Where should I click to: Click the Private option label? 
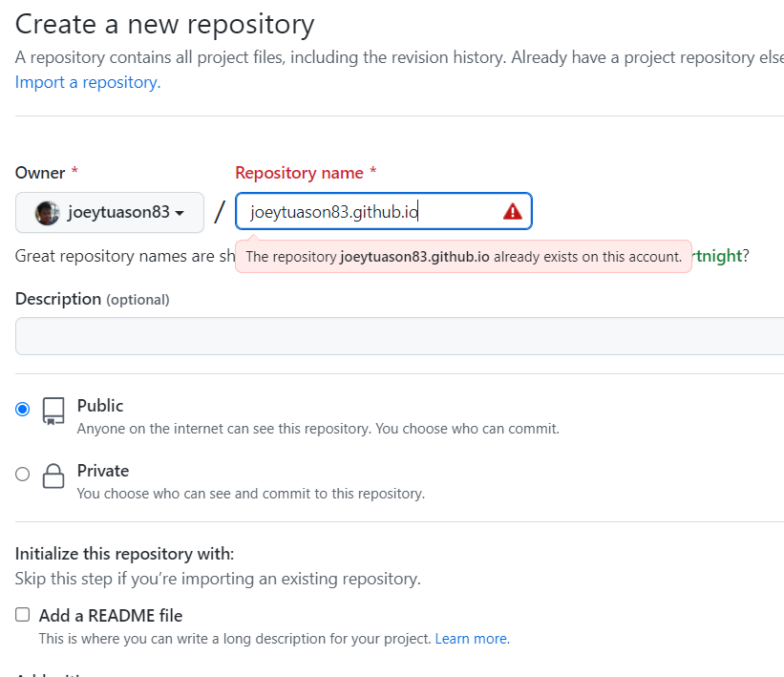[x=103, y=471]
